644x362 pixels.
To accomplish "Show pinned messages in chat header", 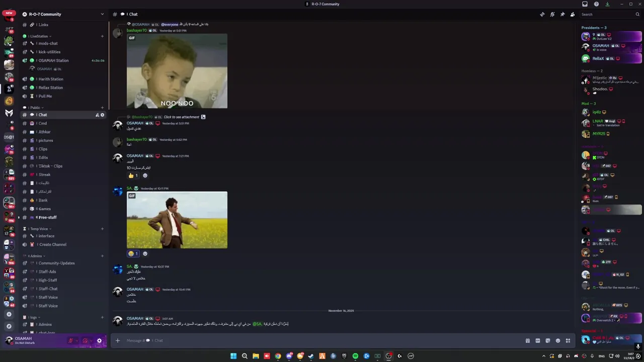I will [562, 14].
